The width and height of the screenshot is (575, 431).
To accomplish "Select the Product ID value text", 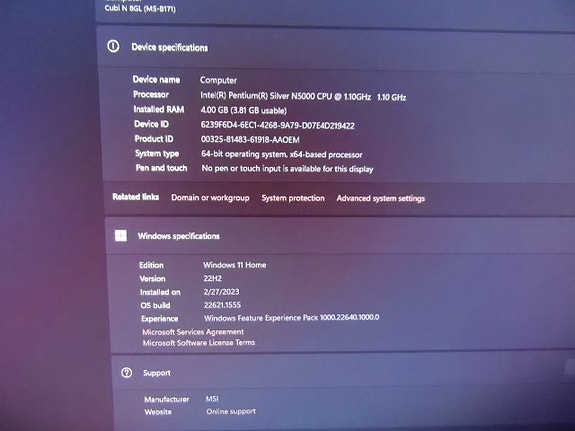I will point(250,139).
